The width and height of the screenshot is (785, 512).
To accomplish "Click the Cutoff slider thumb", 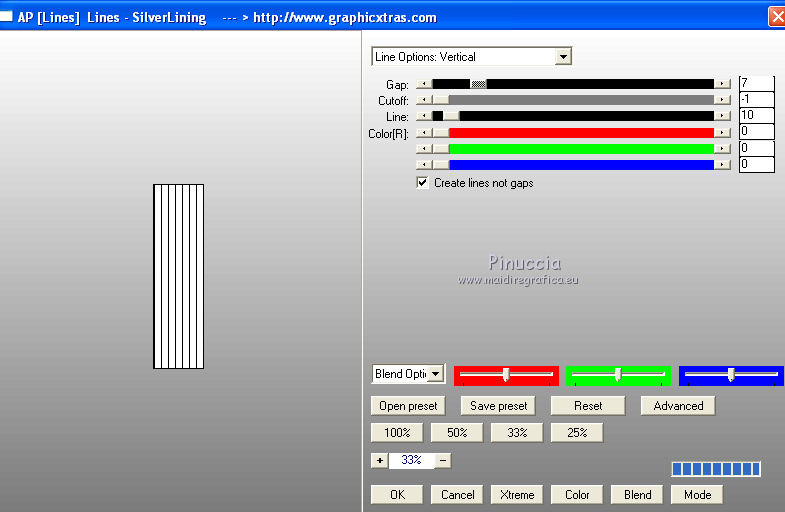I will 441,100.
